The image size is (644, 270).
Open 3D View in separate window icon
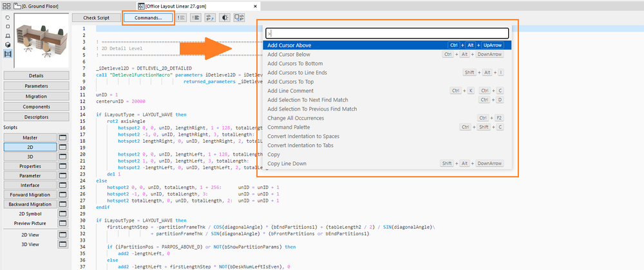click(x=63, y=244)
